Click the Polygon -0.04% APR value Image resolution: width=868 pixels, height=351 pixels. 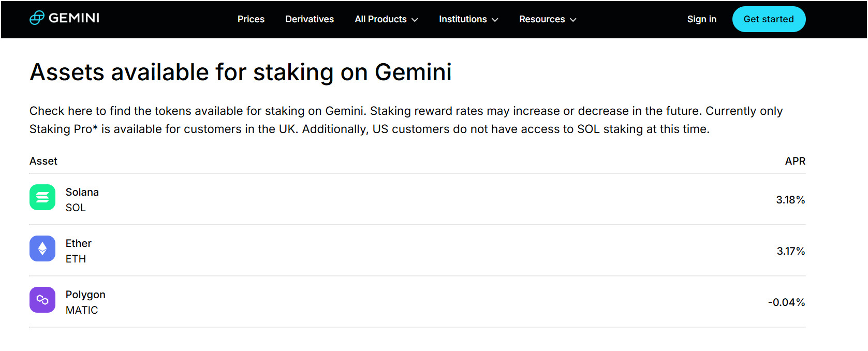(x=786, y=302)
